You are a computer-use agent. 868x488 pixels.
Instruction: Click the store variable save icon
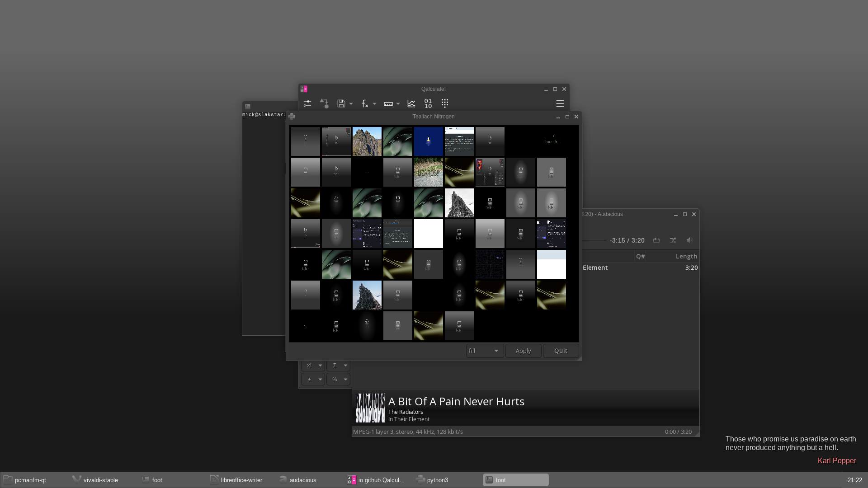click(341, 103)
